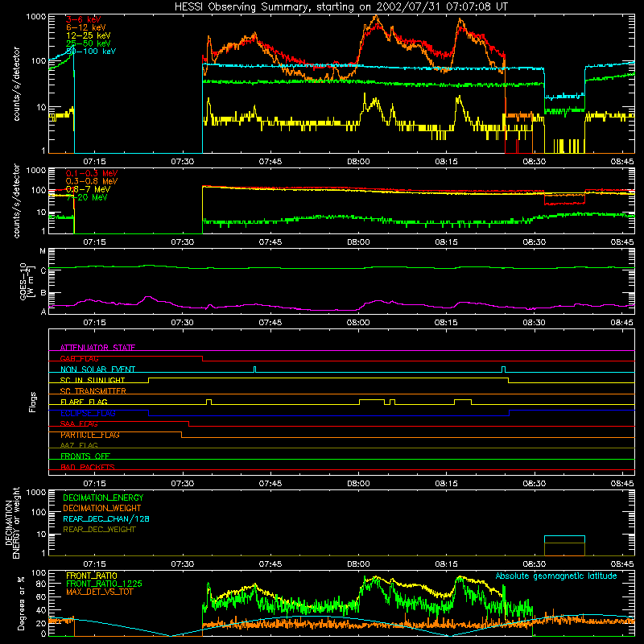The image size is (644, 644).
Task: Select the yellow FRONT_RATIO legend label
Action: pyautogui.click(x=92, y=576)
